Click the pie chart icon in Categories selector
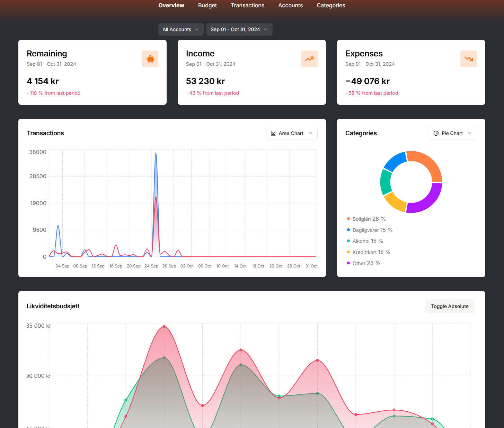 tap(436, 134)
